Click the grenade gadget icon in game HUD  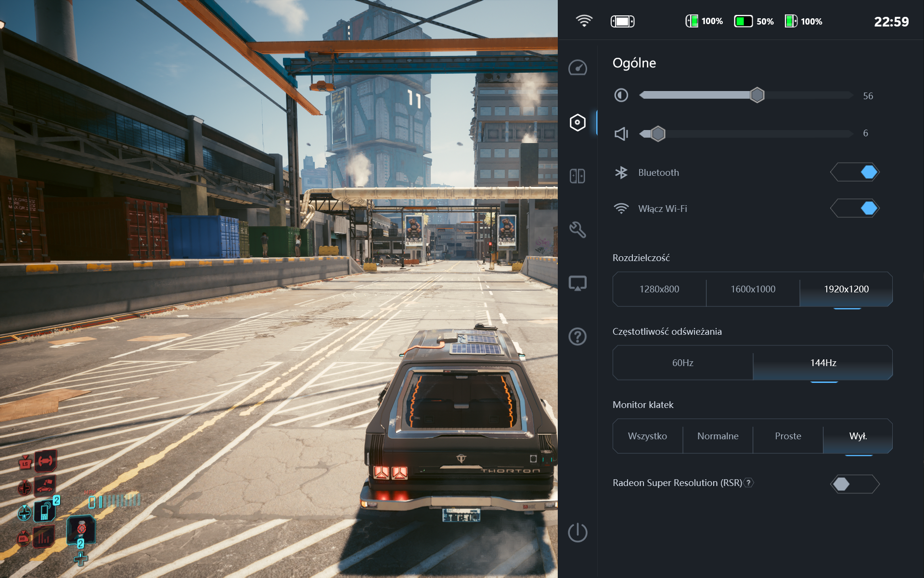coord(81,528)
